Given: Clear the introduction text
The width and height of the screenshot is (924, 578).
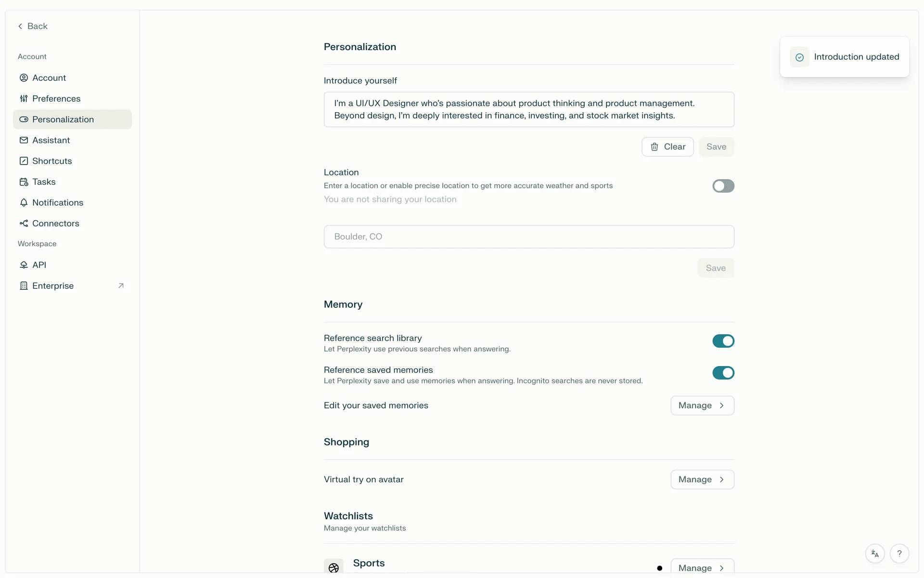Looking at the screenshot, I should point(667,147).
